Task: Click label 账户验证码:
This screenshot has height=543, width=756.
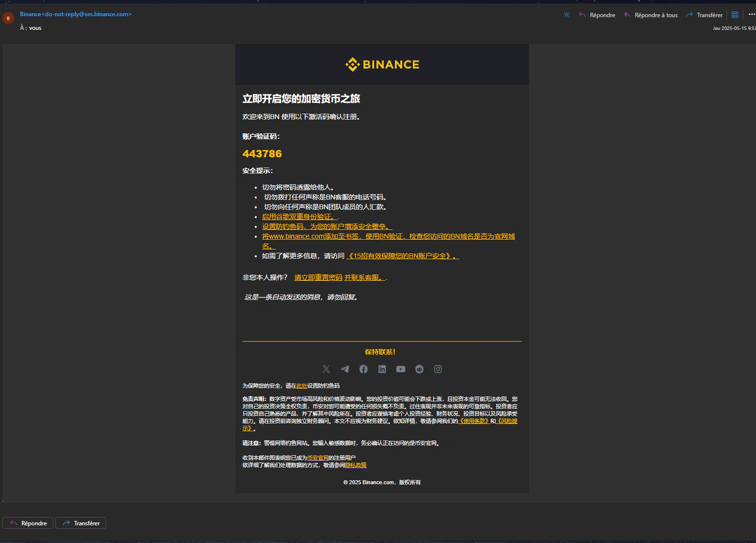Action: (x=261, y=136)
